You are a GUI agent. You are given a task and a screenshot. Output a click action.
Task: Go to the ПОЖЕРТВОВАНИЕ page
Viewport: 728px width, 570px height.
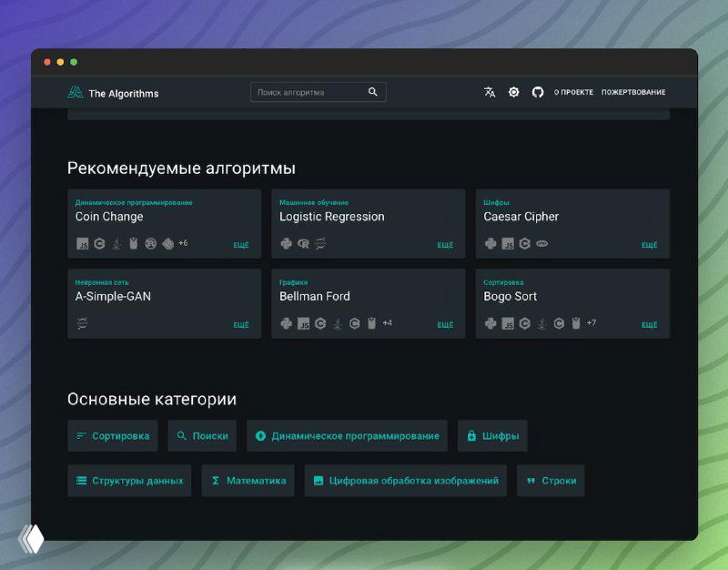[633, 92]
